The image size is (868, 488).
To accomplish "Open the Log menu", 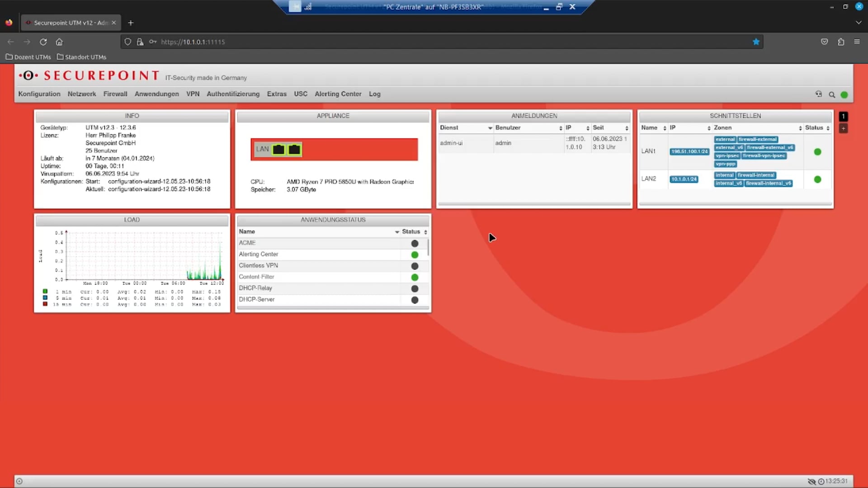I will pyautogui.click(x=375, y=94).
